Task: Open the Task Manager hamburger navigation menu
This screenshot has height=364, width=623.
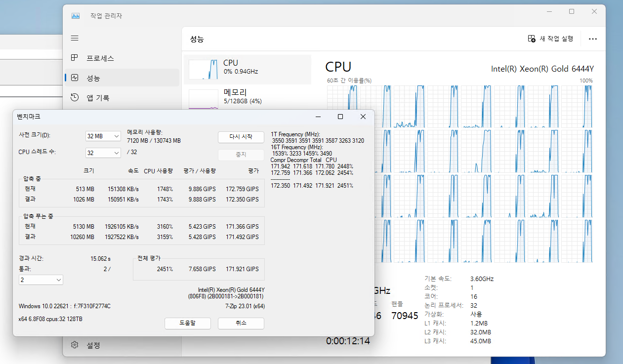Action: (x=75, y=38)
